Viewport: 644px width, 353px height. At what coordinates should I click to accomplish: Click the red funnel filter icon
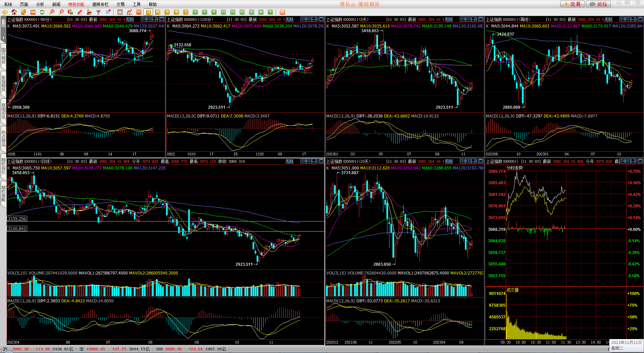[x=99, y=12]
